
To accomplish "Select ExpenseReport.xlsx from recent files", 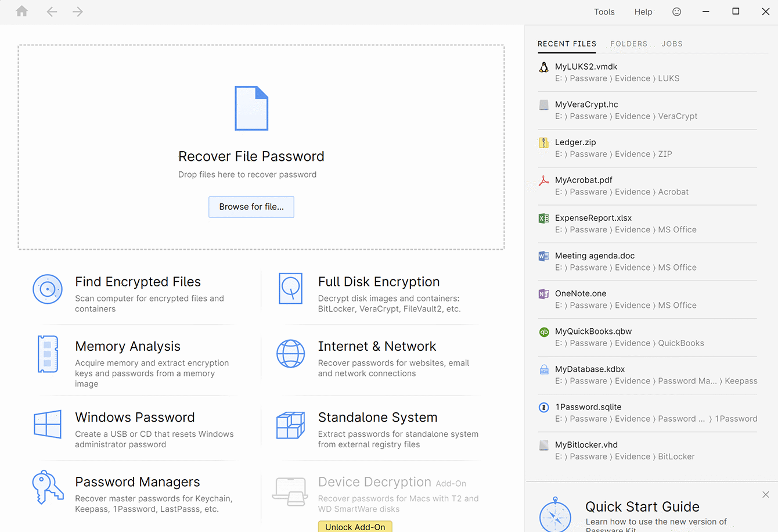I will 593,218.
